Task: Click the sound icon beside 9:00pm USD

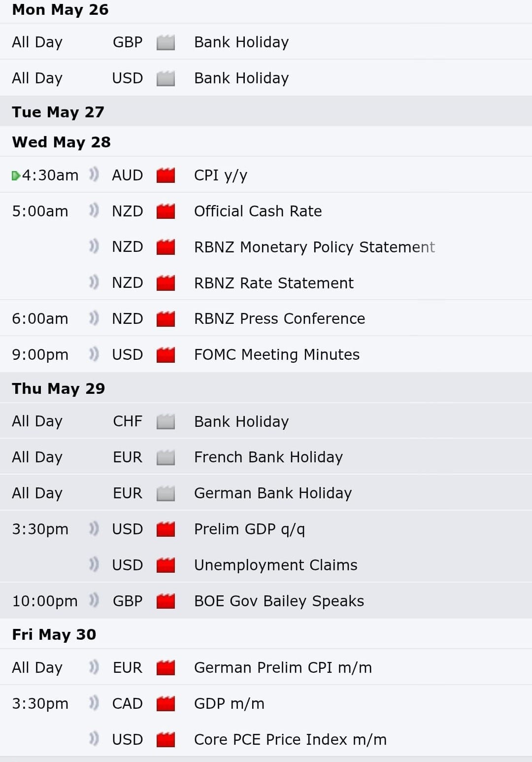Action: 94,354
